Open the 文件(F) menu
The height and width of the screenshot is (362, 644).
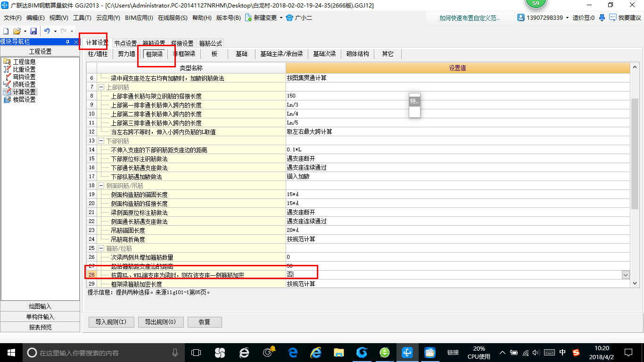click(x=13, y=17)
